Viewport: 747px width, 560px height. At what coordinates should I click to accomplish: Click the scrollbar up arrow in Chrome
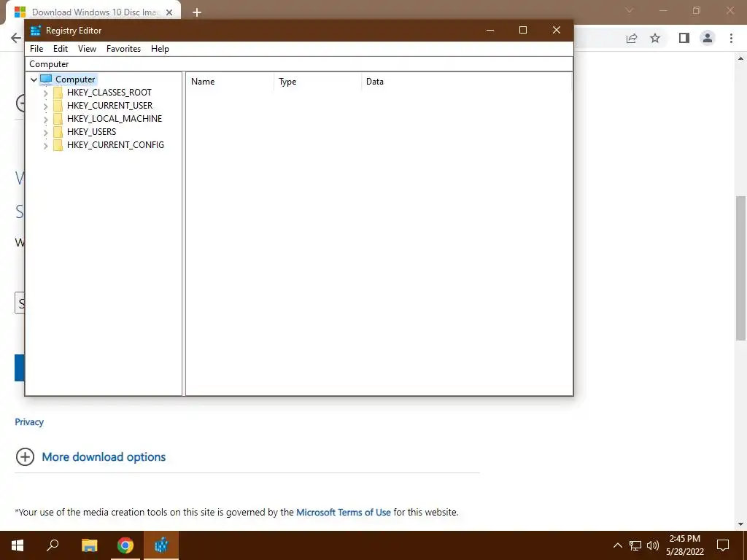740,58
